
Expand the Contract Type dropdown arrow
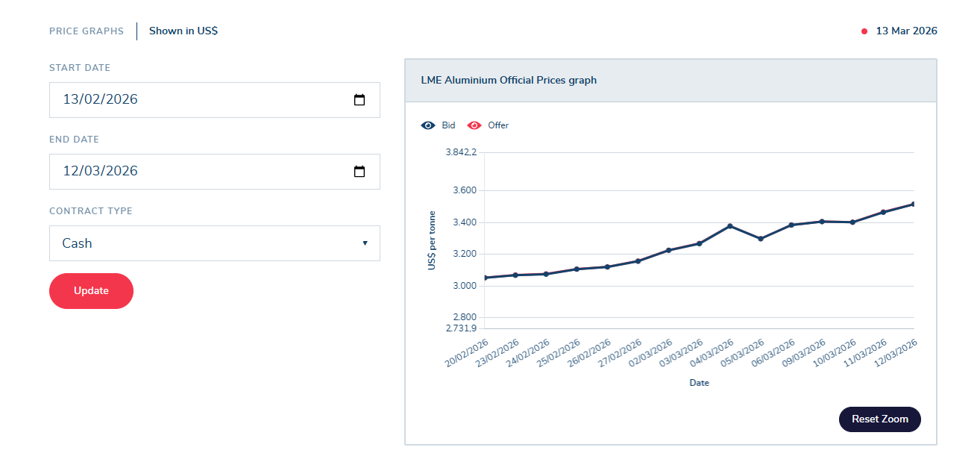[365, 243]
